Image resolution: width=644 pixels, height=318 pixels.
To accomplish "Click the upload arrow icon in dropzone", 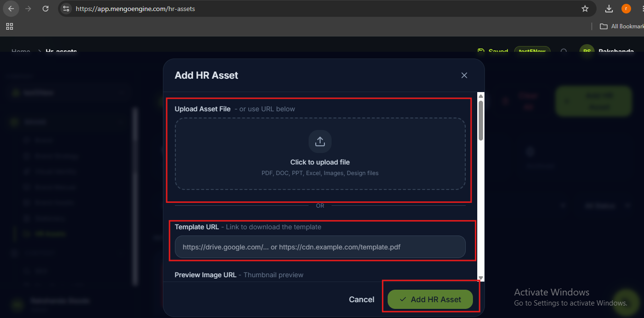I will point(320,141).
